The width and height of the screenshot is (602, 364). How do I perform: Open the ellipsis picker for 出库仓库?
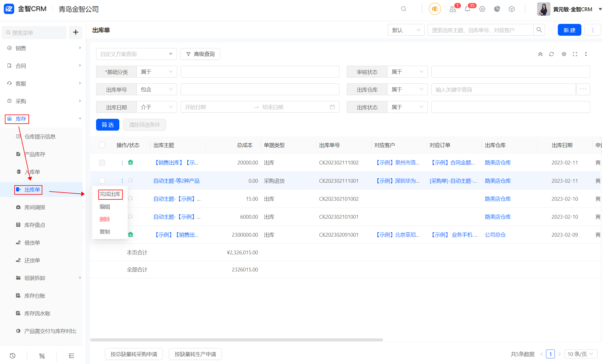[x=583, y=89]
